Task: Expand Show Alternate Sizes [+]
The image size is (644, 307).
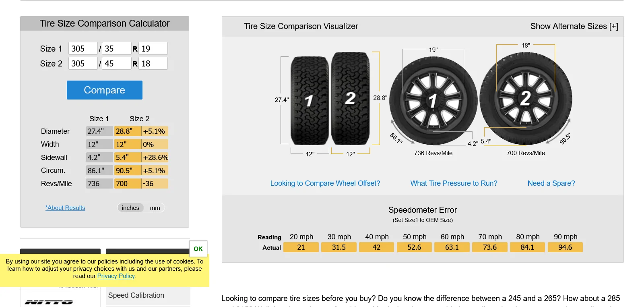Action: (x=574, y=26)
